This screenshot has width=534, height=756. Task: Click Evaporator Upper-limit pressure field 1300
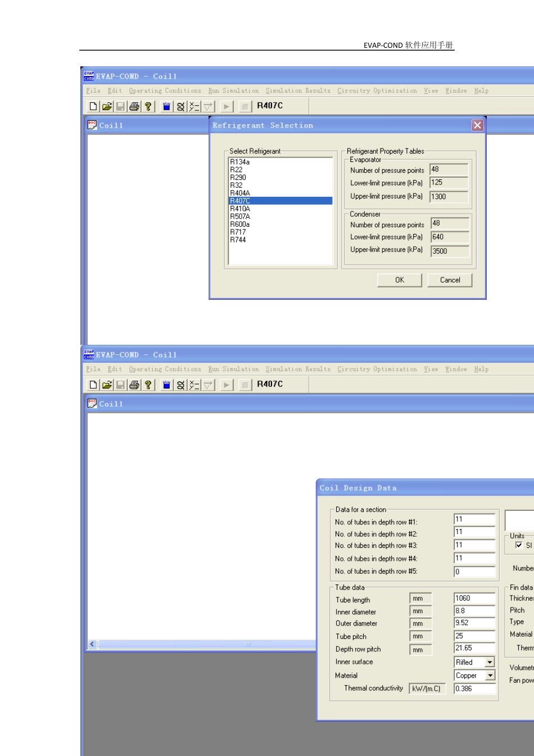(449, 197)
